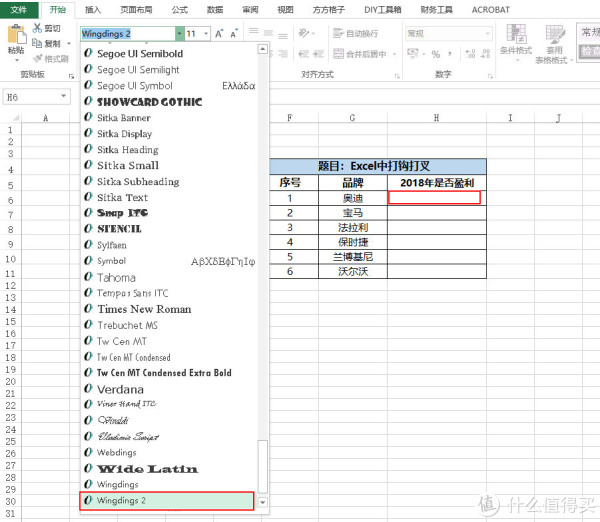The width and height of the screenshot is (600, 522).
Task: Click the font name box Wingdings 2
Action: coord(128,34)
